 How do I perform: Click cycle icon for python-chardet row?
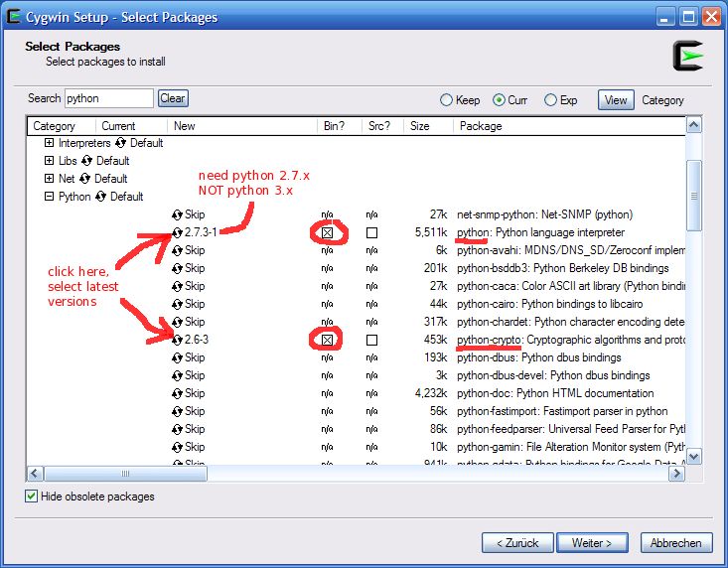tap(177, 322)
